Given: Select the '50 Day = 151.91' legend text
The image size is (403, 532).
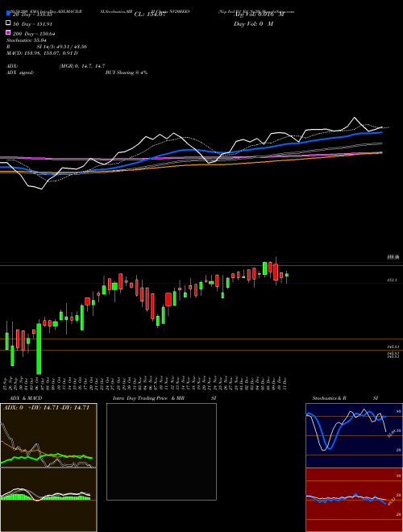Looking at the screenshot, I should (32, 24).
